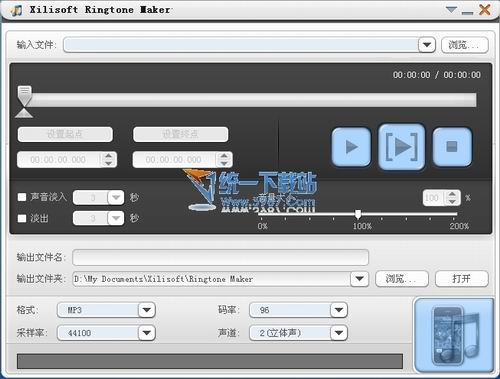
Task: Click the 00:00:00 / 00:00:00 time display
Action: [x=437, y=75]
